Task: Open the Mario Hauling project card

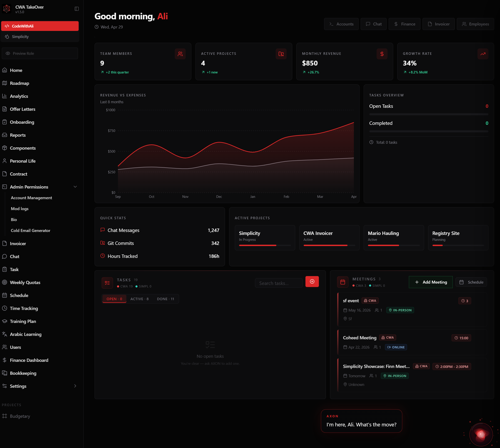Action: pyautogui.click(x=394, y=238)
